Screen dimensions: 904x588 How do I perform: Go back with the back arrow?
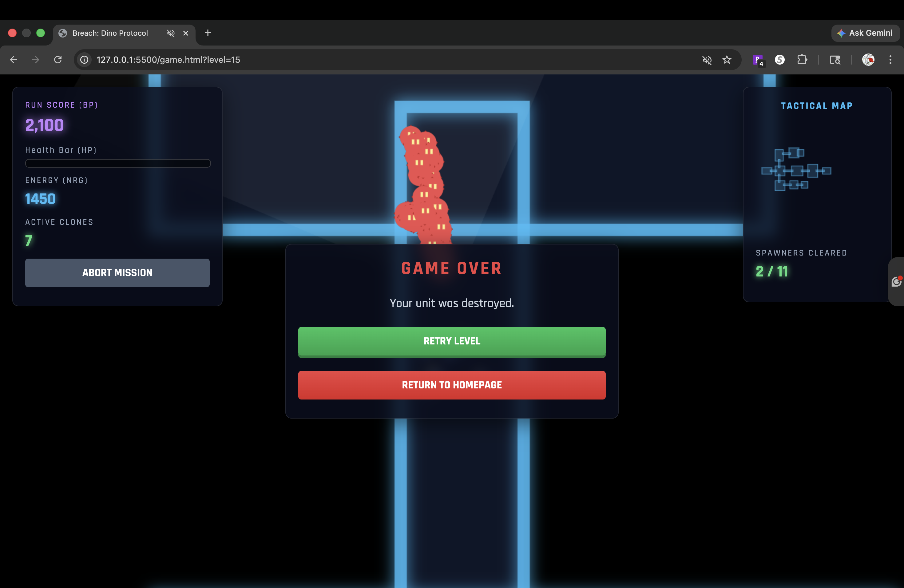[x=14, y=60]
